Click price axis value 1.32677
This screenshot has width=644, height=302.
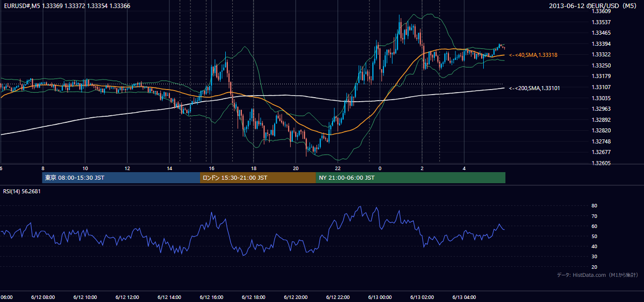601,152
